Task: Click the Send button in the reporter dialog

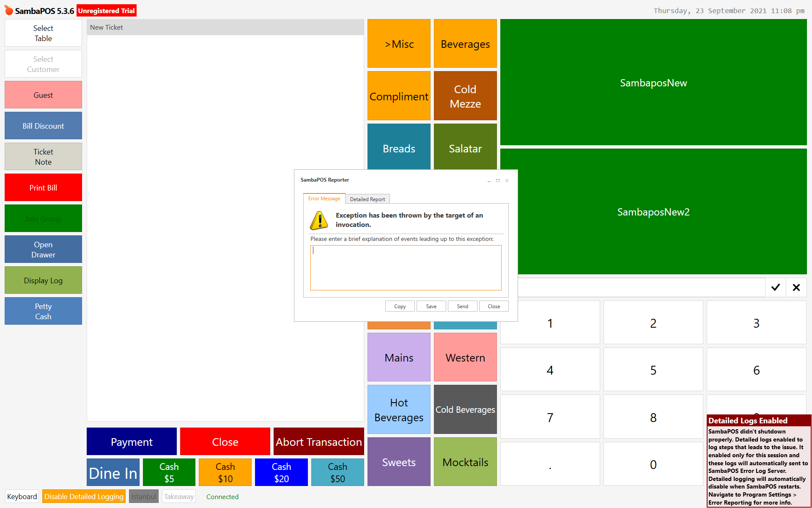Action: click(463, 306)
